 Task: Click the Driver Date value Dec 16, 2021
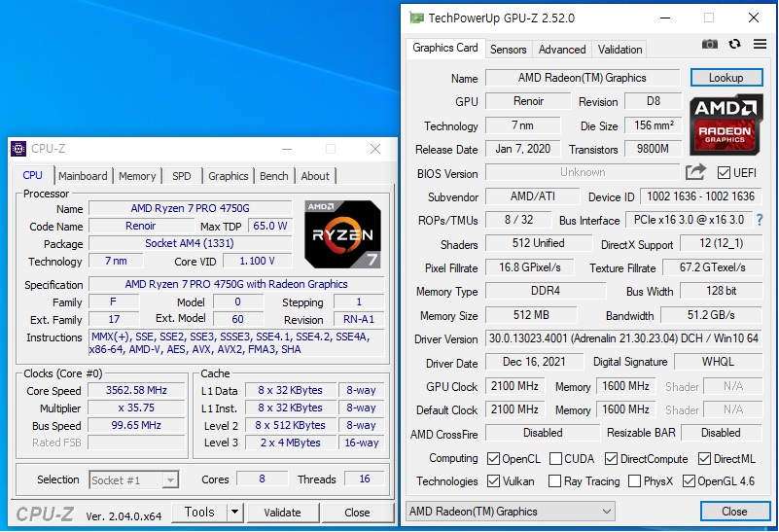(x=534, y=362)
